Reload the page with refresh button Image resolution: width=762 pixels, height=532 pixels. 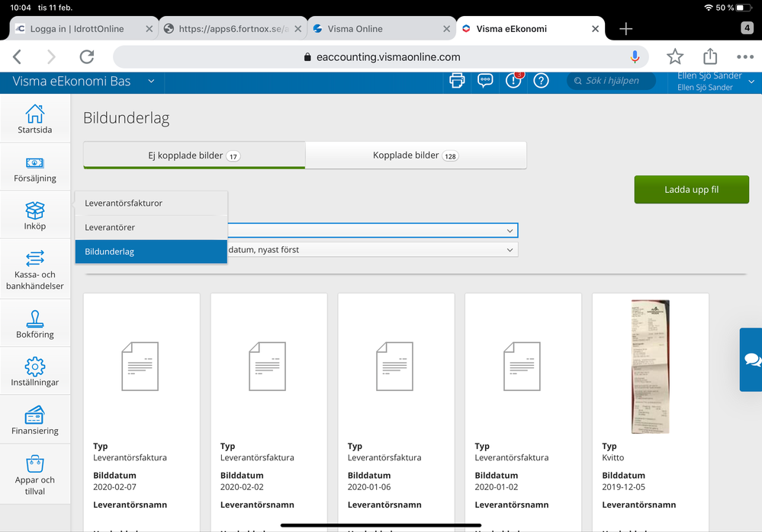[87, 57]
